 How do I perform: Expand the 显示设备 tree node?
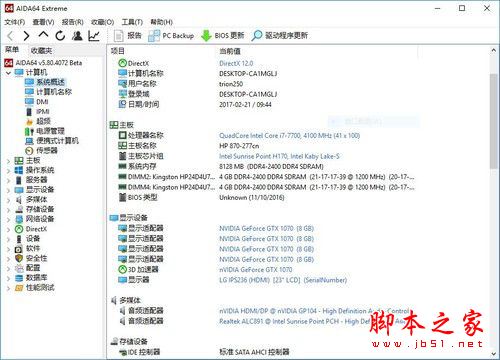tap(8, 190)
